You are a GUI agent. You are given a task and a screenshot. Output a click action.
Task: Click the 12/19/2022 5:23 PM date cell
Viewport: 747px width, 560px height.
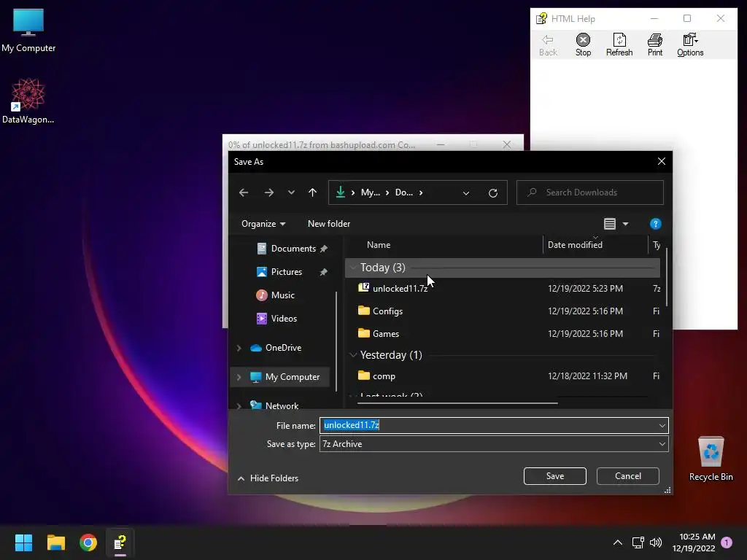(585, 289)
